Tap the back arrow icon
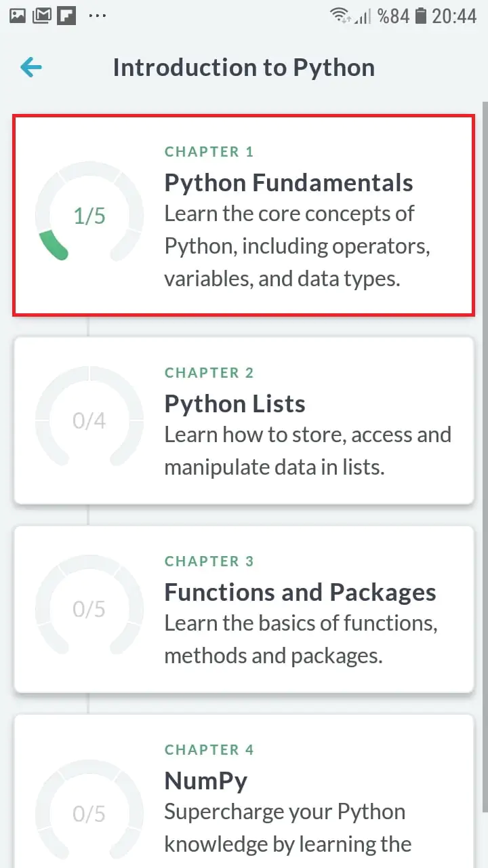The height and width of the screenshot is (868, 488). [31, 67]
